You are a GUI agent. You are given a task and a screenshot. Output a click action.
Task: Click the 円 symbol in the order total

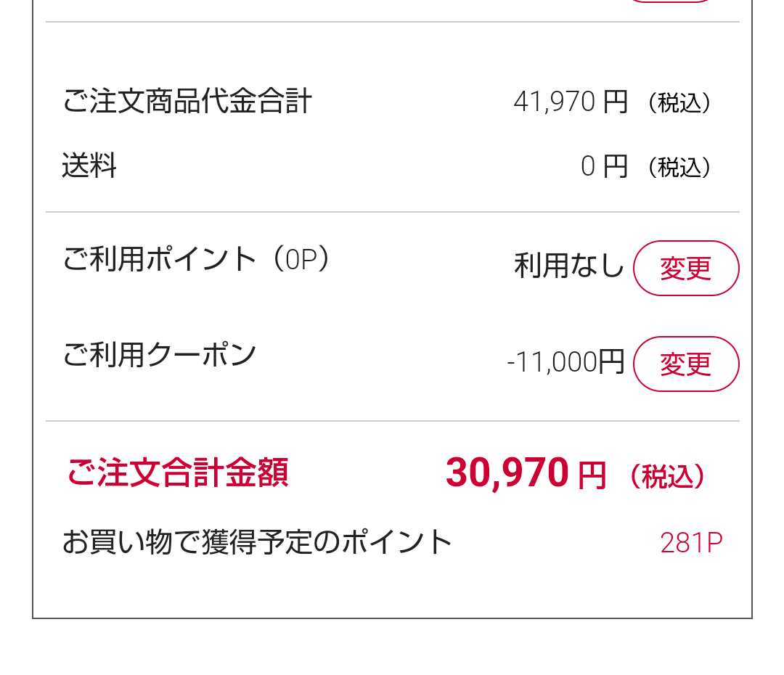click(592, 476)
